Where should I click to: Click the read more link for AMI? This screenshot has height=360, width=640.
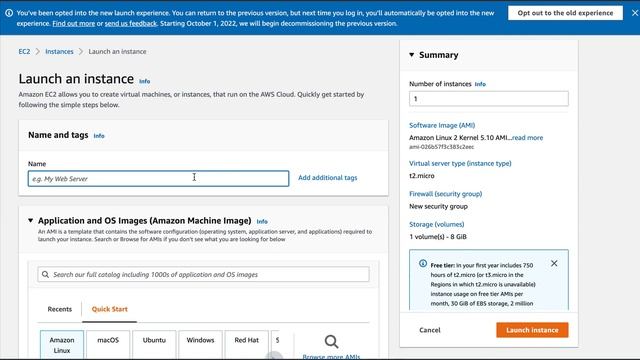pyautogui.click(x=527, y=138)
